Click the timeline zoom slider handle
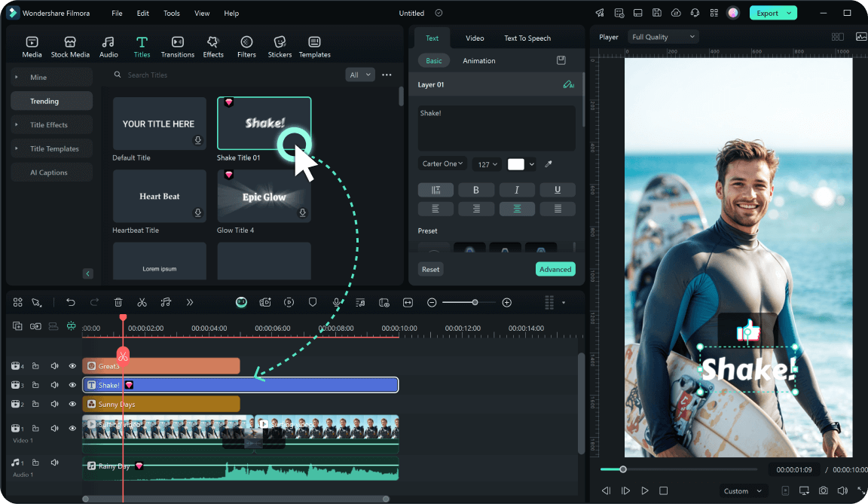 (x=475, y=302)
